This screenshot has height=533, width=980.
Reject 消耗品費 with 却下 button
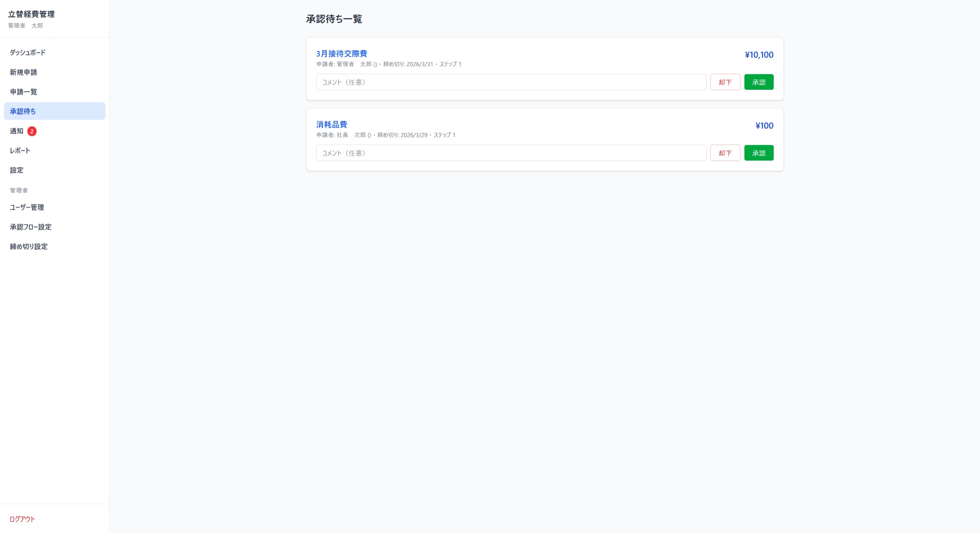tap(725, 153)
